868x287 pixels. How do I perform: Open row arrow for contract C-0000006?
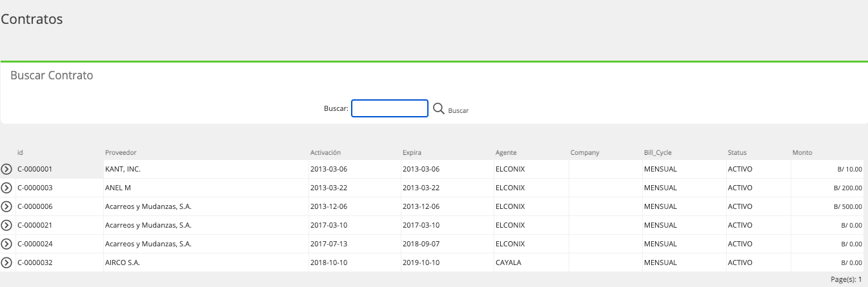7,207
